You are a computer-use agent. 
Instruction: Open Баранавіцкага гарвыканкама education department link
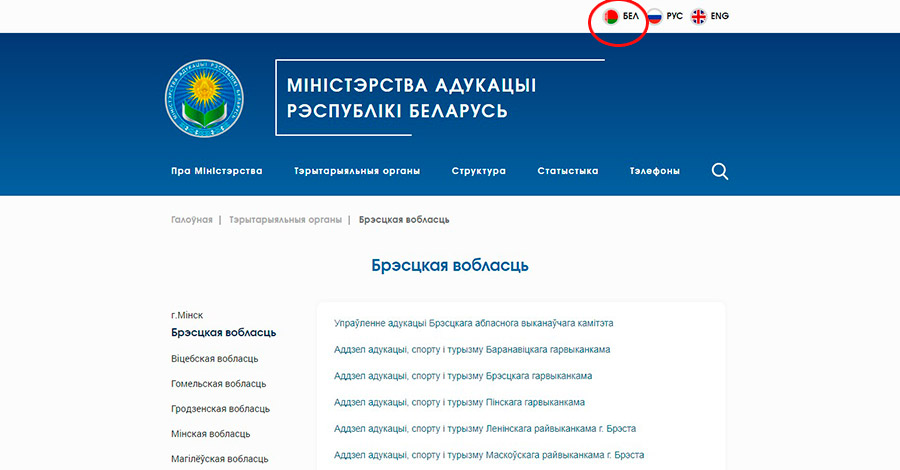click(471, 349)
